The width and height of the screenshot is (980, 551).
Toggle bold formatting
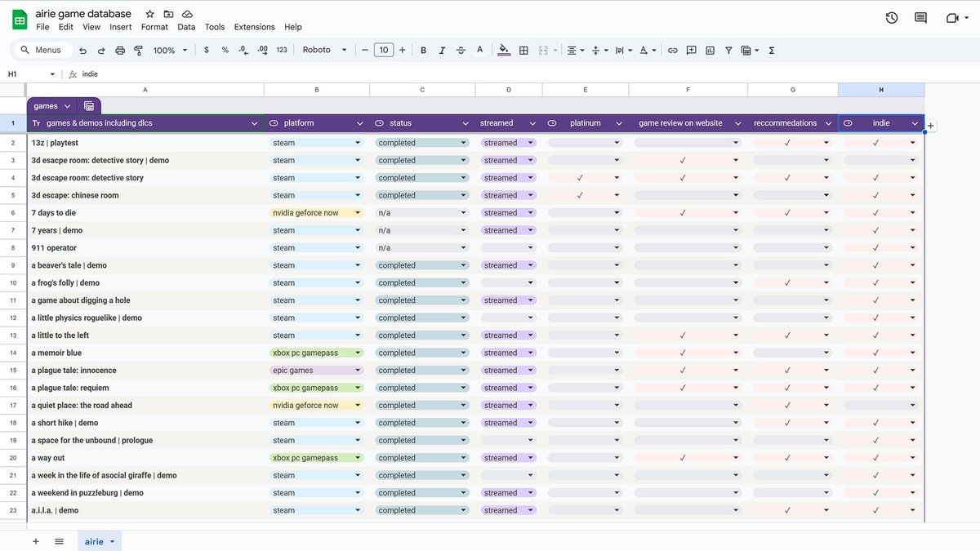point(423,51)
